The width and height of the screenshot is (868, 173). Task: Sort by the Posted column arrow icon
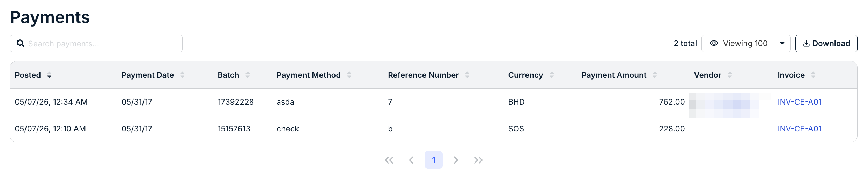tap(49, 75)
